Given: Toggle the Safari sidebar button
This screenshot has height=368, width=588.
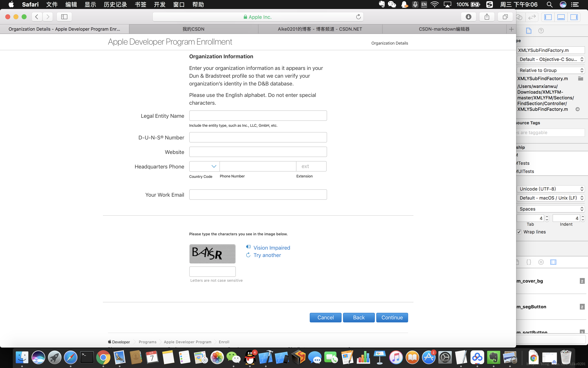Looking at the screenshot, I should 64,17.
